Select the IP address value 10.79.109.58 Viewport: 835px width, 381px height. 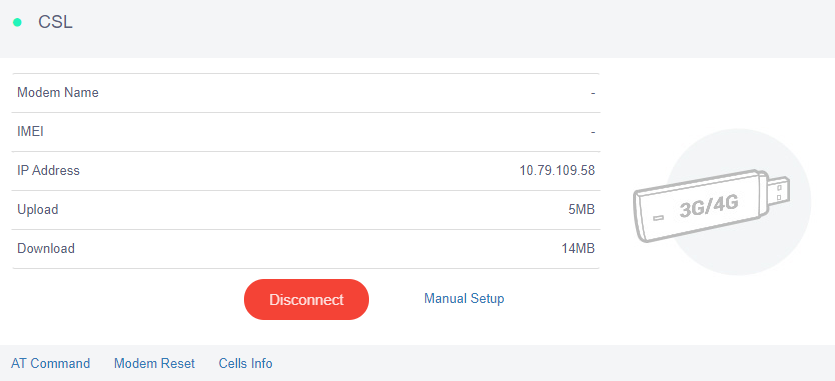(557, 171)
